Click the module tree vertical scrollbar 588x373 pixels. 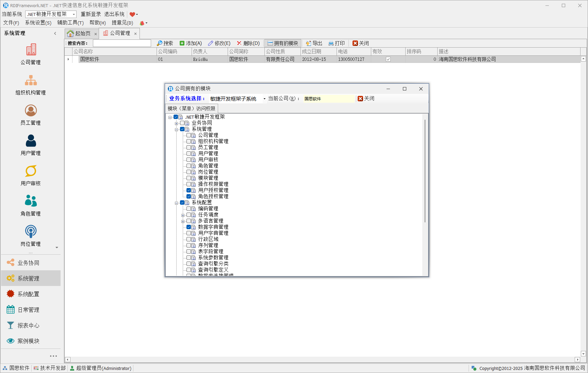[x=425, y=170]
